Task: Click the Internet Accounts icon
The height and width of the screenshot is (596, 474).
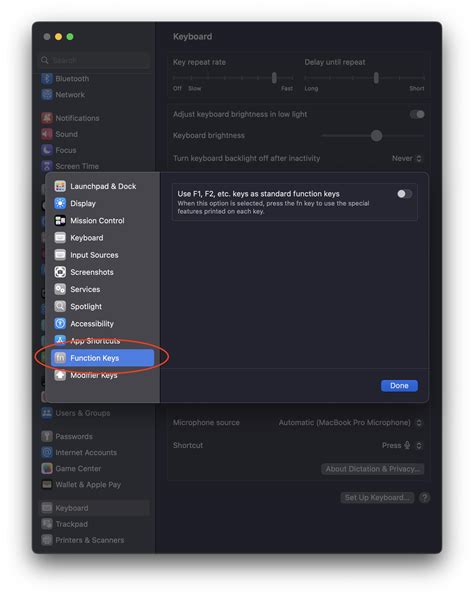Action: click(x=47, y=452)
